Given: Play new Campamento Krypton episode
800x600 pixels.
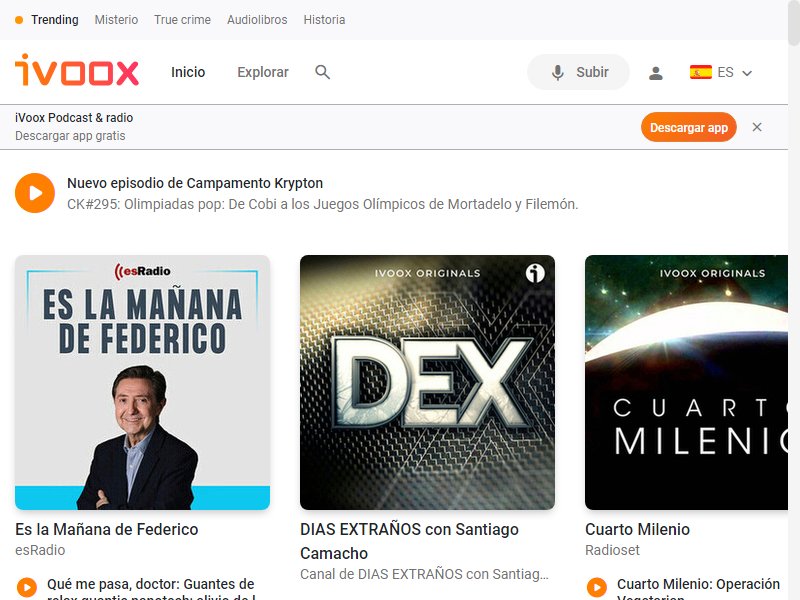Looking at the screenshot, I should click(35, 193).
